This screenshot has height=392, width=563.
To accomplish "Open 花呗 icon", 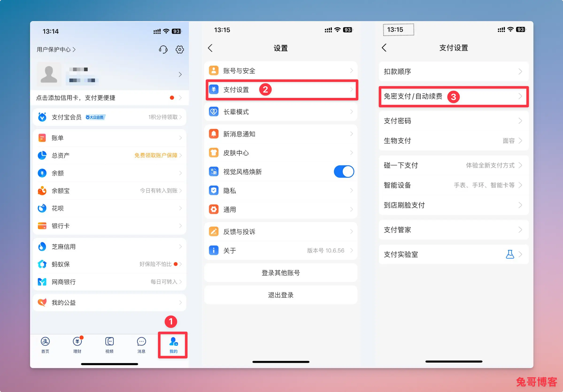I will [42, 208].
